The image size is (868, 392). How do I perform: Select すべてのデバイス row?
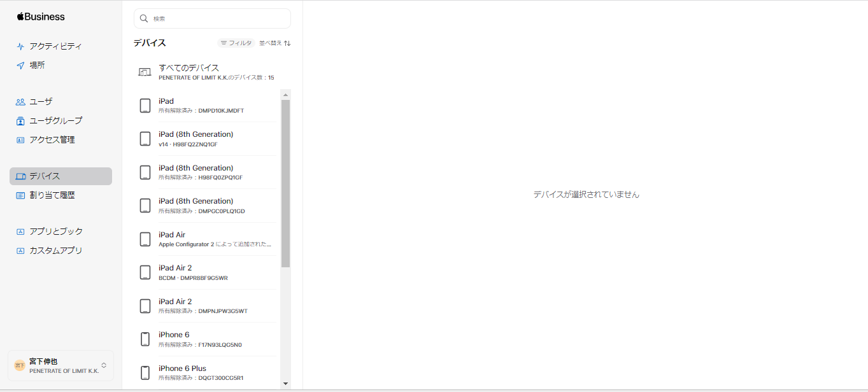212,72
